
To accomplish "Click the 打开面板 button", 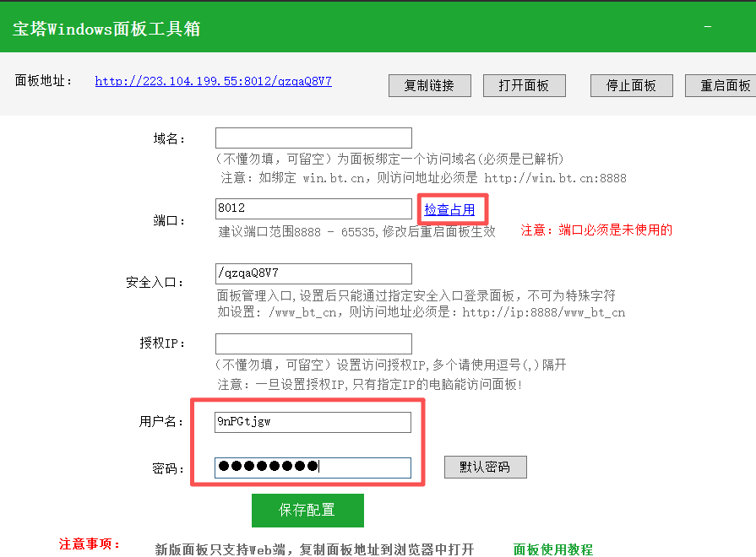I will pyautogui.click(x=524, y=86).
